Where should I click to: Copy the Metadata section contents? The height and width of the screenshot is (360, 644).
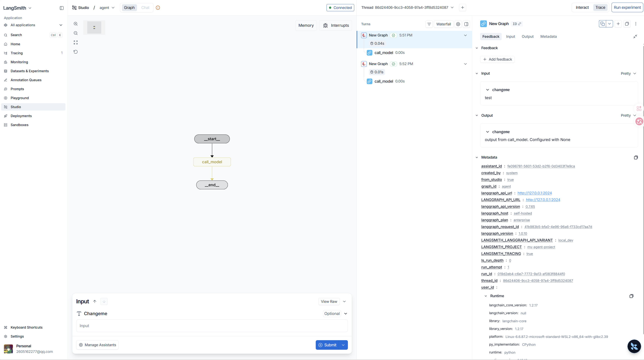(636, 157)
